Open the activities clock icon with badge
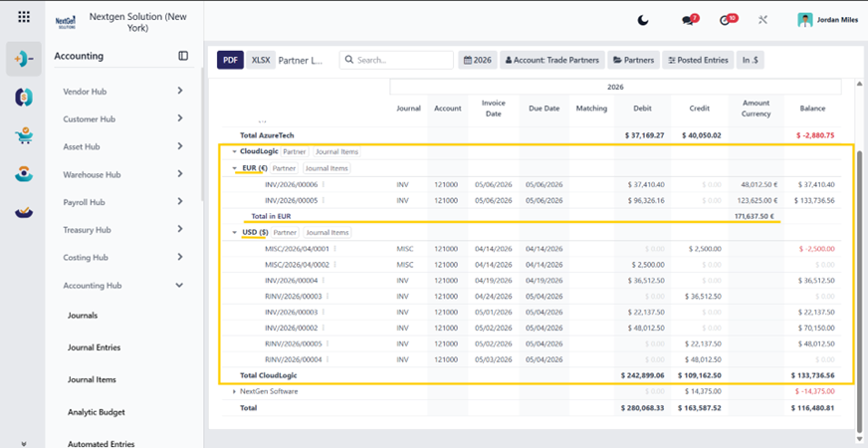The image size is (868, 448). (728, 20)
